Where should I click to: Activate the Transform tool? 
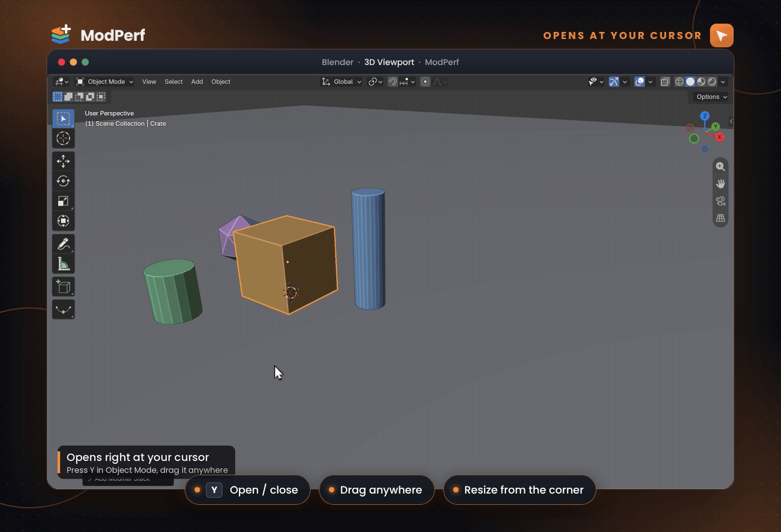pyautogui.click(x=63, y=221)
